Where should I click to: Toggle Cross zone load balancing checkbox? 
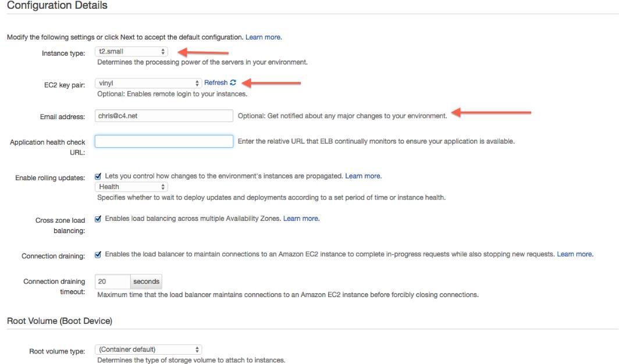tap(98, 219)
